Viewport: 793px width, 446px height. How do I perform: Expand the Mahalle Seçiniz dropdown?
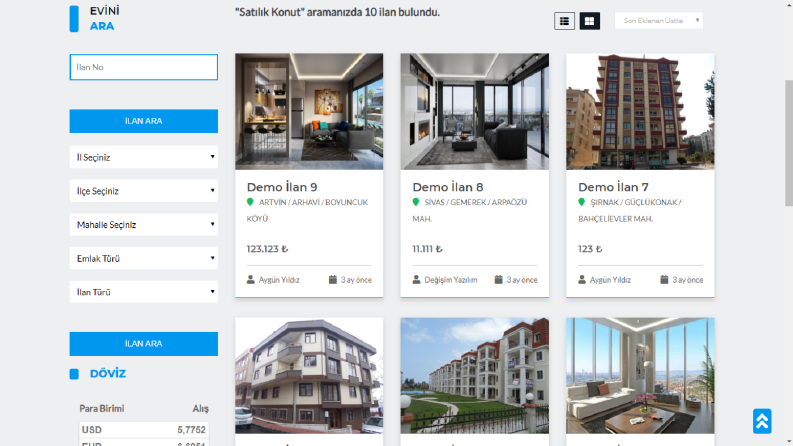click(x=144, y=225)
